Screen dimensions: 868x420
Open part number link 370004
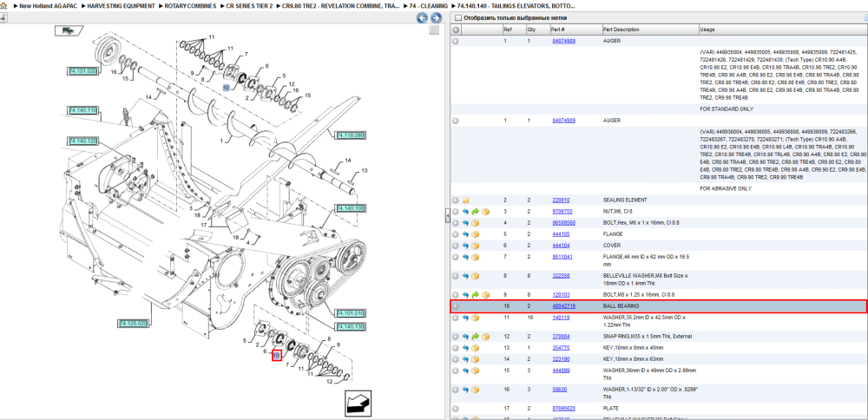[x=562, y=337]
